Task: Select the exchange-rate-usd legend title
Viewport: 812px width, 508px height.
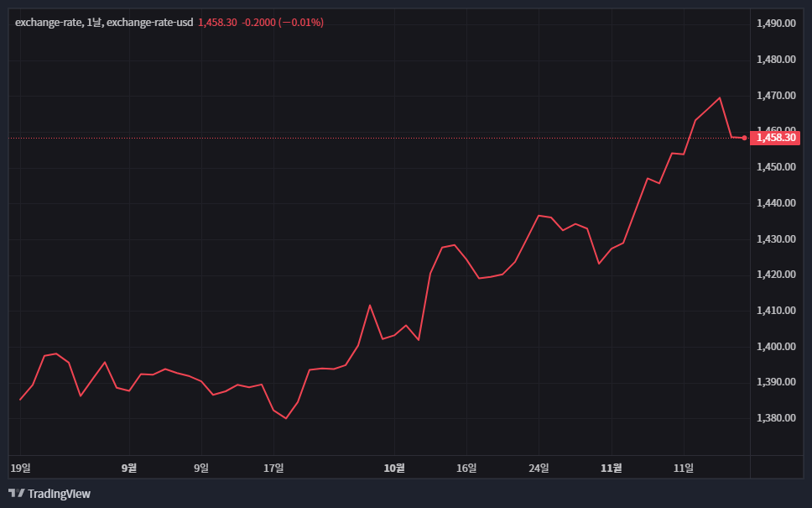Action: click(104, 22)
